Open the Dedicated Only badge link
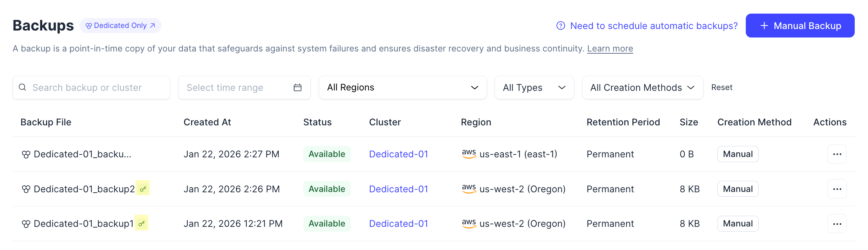The width and height of the screenshot is (868, 250). click(120, 26)
